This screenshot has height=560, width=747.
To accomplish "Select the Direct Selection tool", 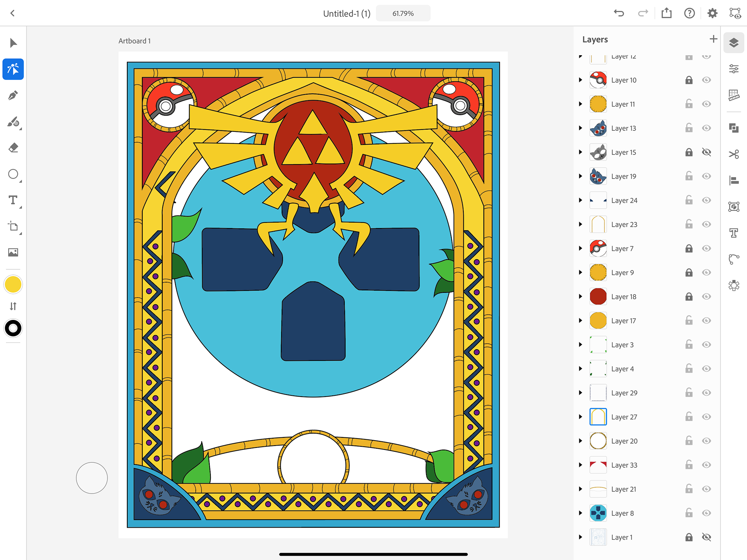I will click(13, 69).
